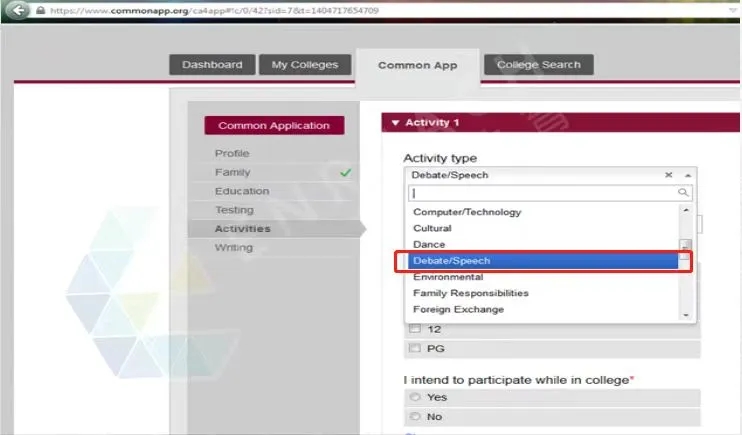Image resolution: width=742 pixels, height=435 pixels.
Task: Select No for participate in college
Action: coord(415,417)
